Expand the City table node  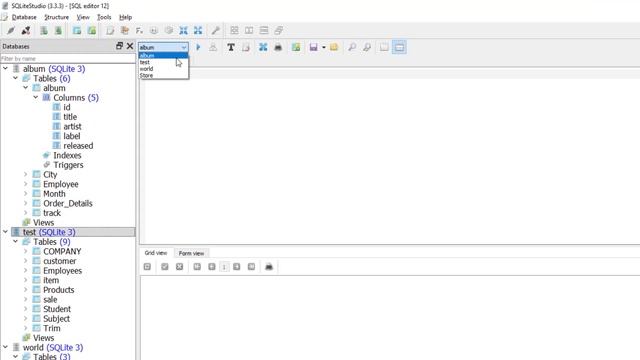click(x=25, y=174)
